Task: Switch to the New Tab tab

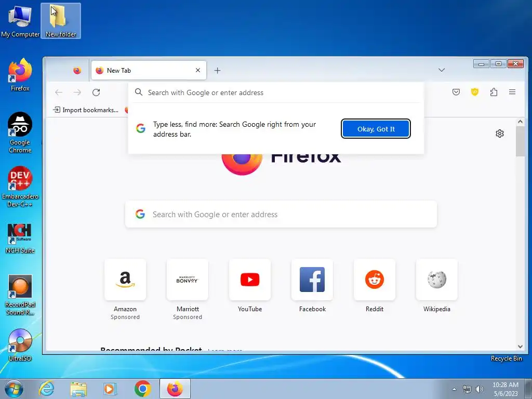Action: [x=149, y=70]
